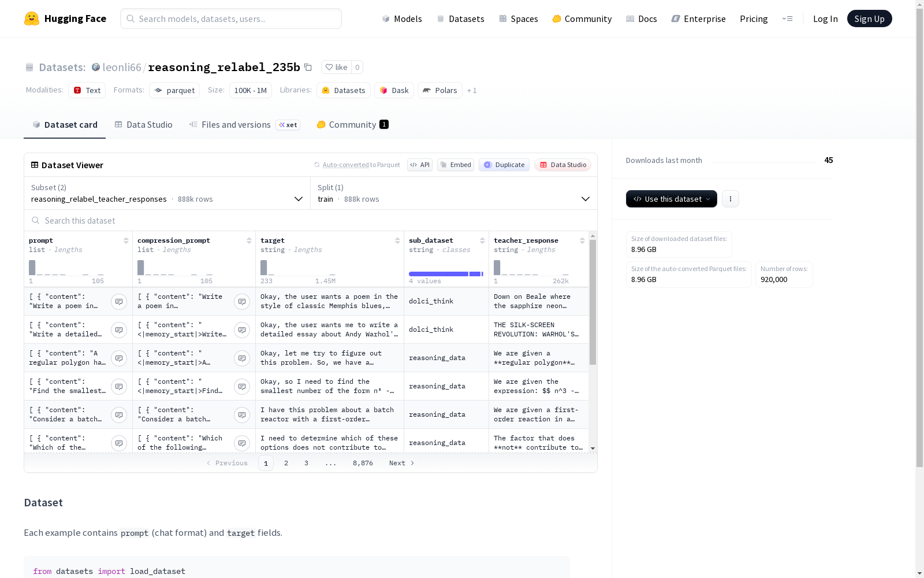Open the Community tab
This screenshot has height=578, width=924.
click(x=352, y=125)
